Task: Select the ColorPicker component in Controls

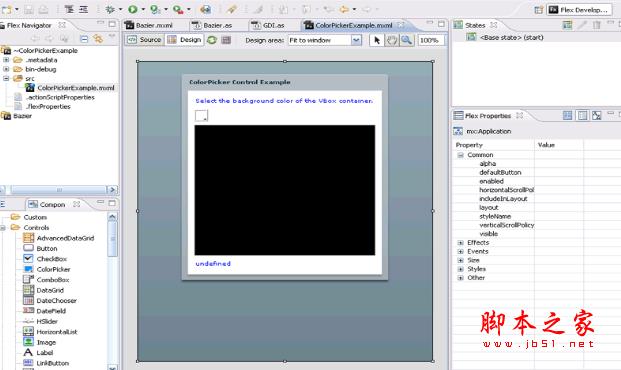Action: tap(48, 269)
